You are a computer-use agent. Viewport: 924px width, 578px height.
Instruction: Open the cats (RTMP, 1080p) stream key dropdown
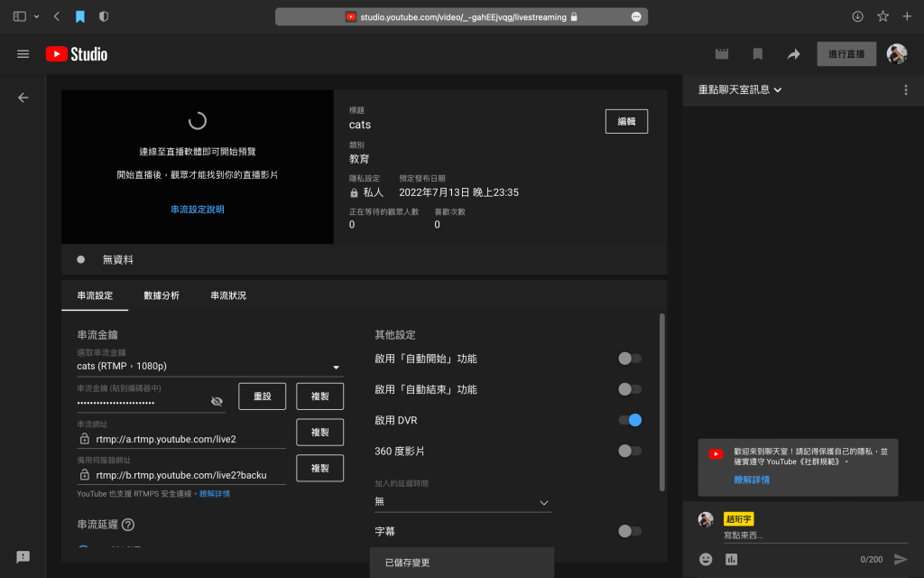pyautogui.click(x=209, y=367)
